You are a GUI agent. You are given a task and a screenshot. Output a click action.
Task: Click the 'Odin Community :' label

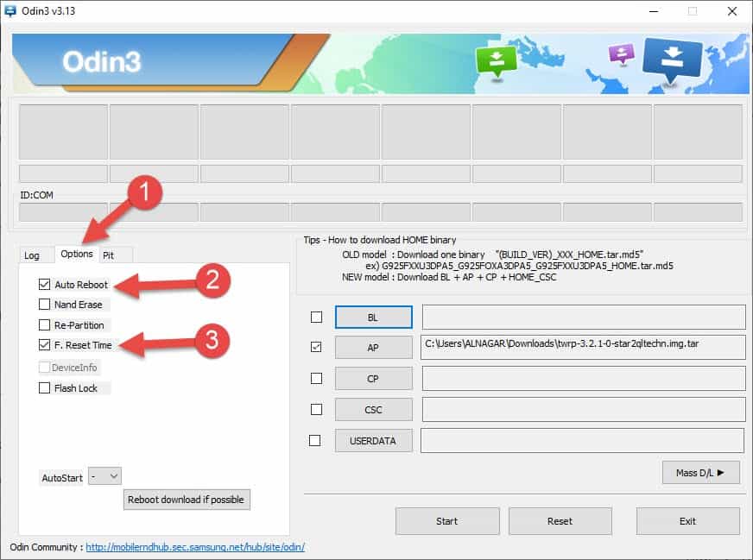coord(46,547)
